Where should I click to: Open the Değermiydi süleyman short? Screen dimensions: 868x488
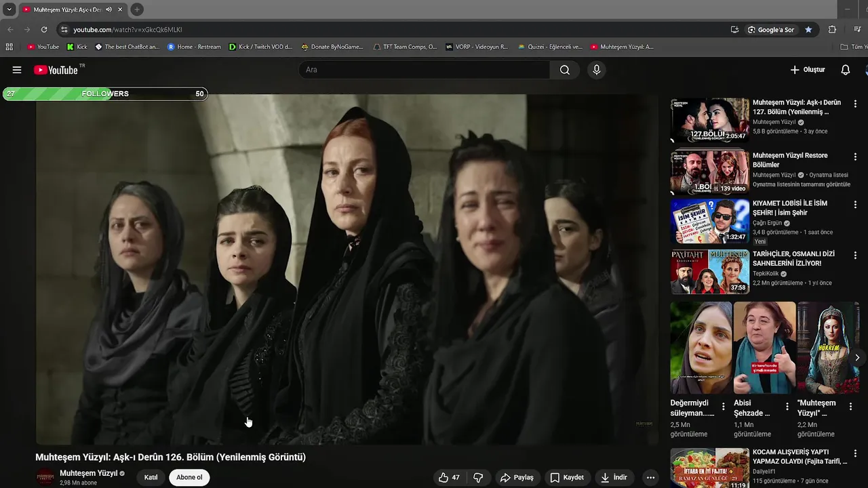(701, 348)
